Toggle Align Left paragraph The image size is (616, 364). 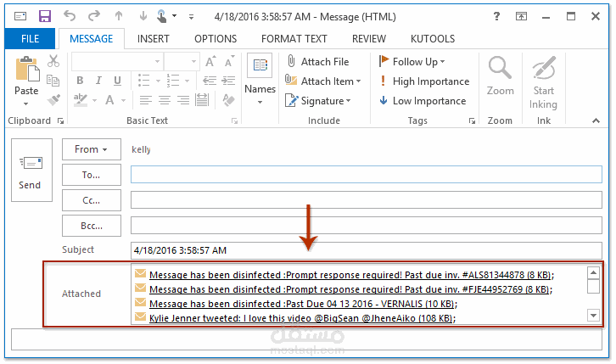(x=146, y=100)
